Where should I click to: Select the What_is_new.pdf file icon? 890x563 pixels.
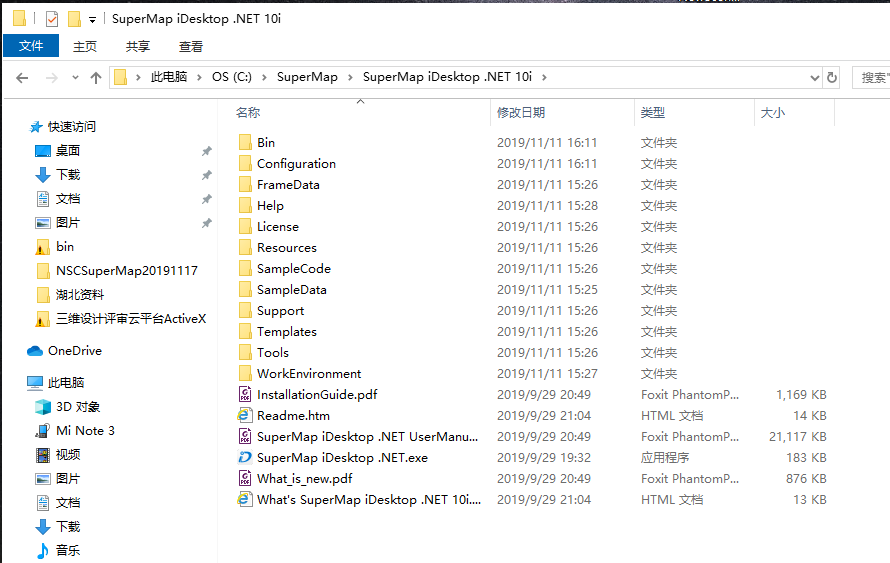coord(245,478)
